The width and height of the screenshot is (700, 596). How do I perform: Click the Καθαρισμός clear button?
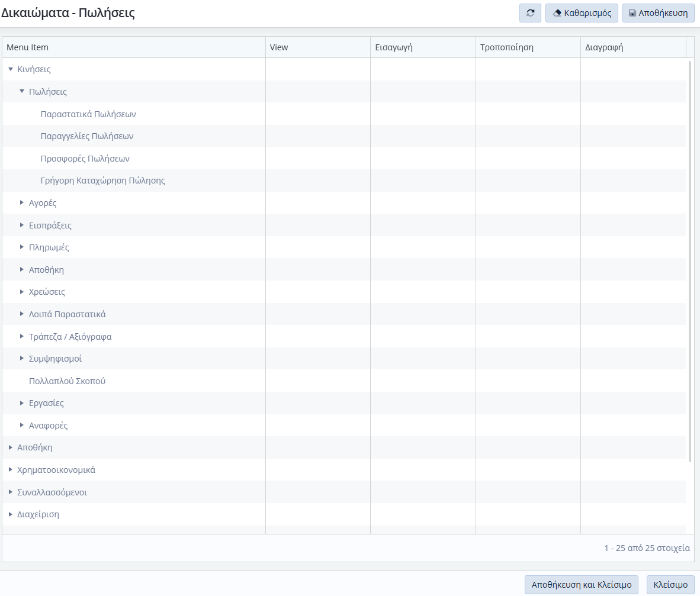pyautogui.click(x=582, y=13)
